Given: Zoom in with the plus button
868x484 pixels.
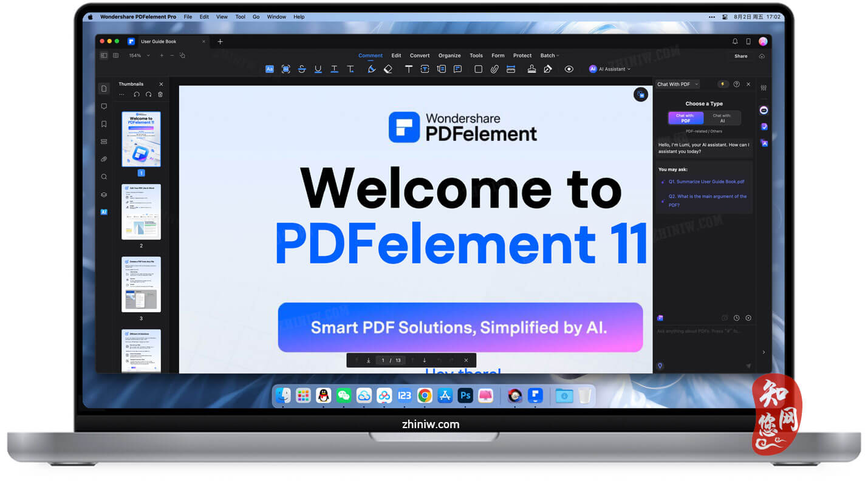Looking at the screenshot, I should pyautogui.click(x=162, y=55).
